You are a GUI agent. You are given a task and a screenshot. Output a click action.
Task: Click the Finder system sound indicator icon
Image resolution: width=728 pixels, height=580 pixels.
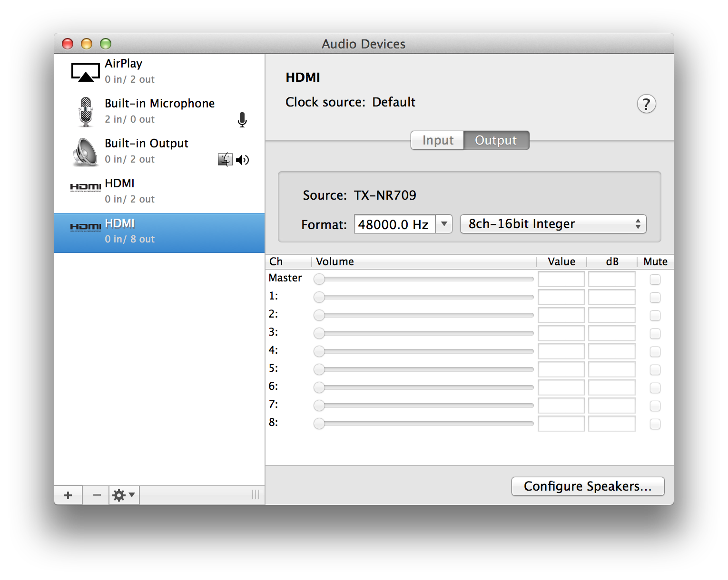(226, 159)
